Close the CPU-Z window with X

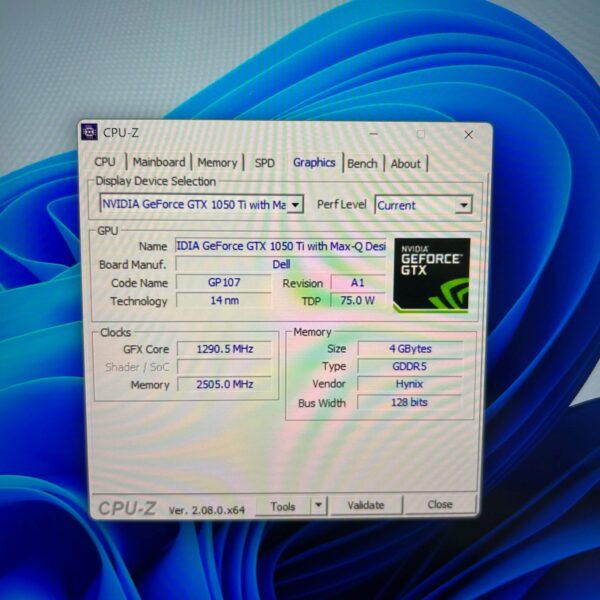coord(468,135)
